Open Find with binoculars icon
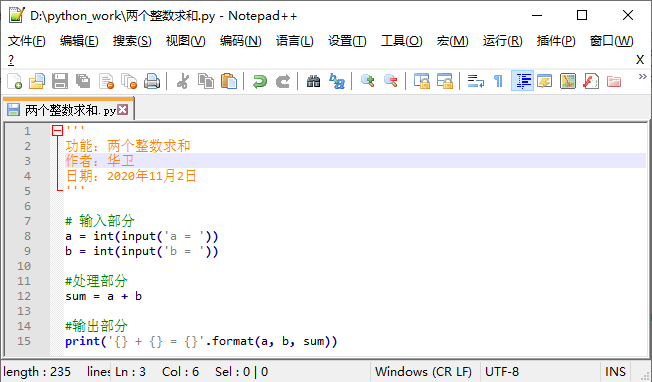The width and height of the screenshot is (652, 382). (x=314, y=81)
